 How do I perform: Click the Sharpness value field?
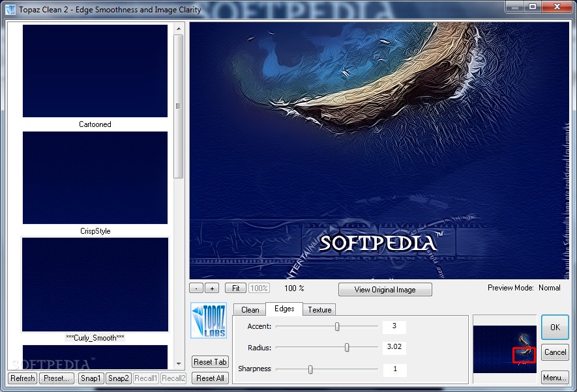(x=394, y=369)
